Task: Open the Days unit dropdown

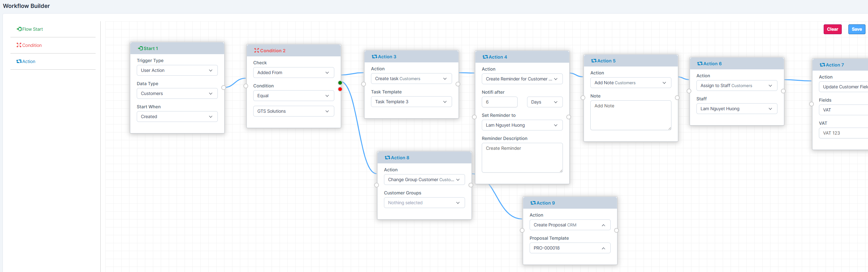Action: 544,102
